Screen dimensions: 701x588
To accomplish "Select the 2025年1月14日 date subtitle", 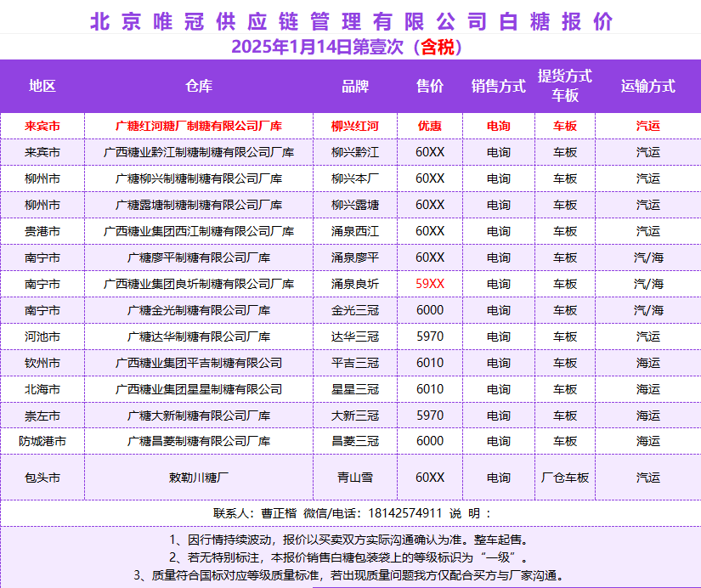I will pos(350,48).
